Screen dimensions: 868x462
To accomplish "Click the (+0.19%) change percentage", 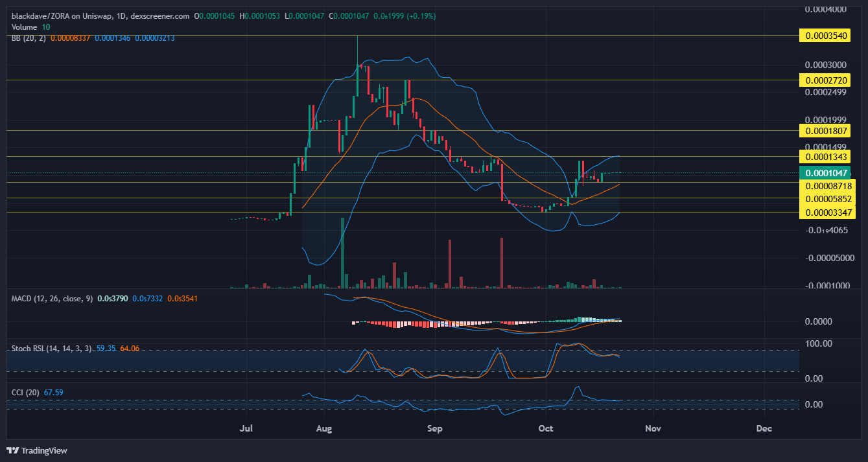I will coord(421,16).
